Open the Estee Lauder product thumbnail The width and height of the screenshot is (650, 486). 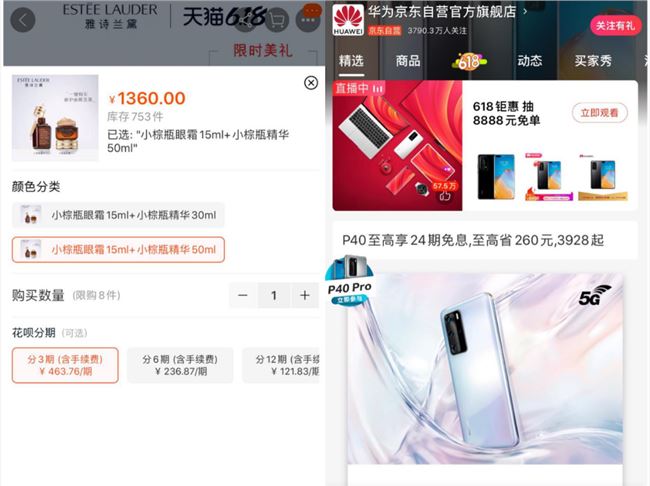pyautogui.click(x=55, y=118)
